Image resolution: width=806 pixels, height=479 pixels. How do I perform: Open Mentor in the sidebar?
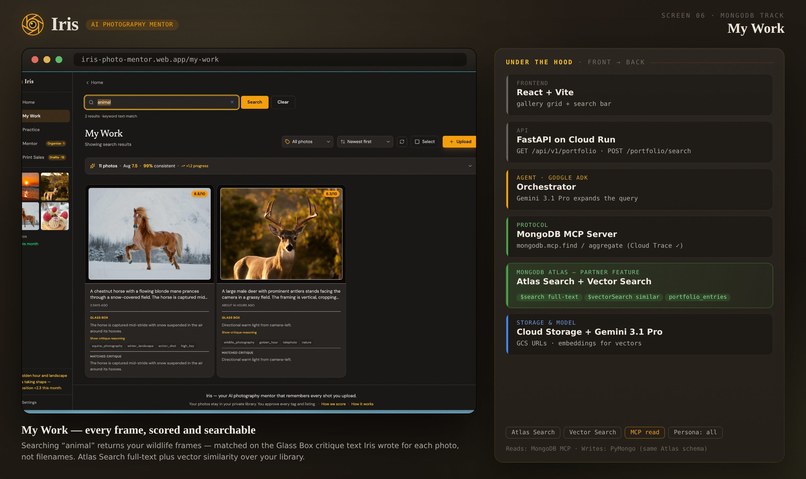[30, 143]
